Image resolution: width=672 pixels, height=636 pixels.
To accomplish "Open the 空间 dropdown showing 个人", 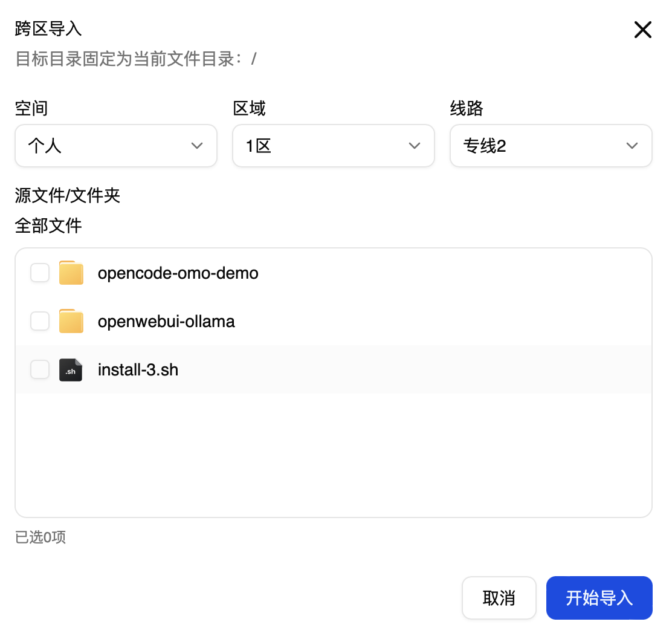I will (115, 146).
